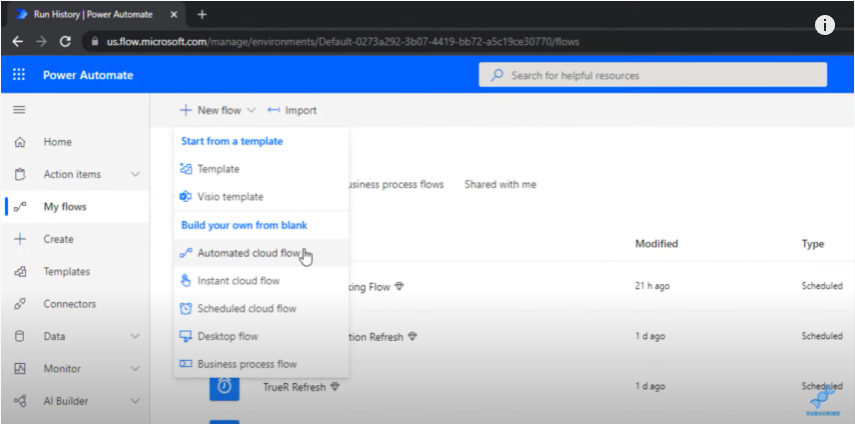Click the My flows icon
855x424 pixels.
20,207
